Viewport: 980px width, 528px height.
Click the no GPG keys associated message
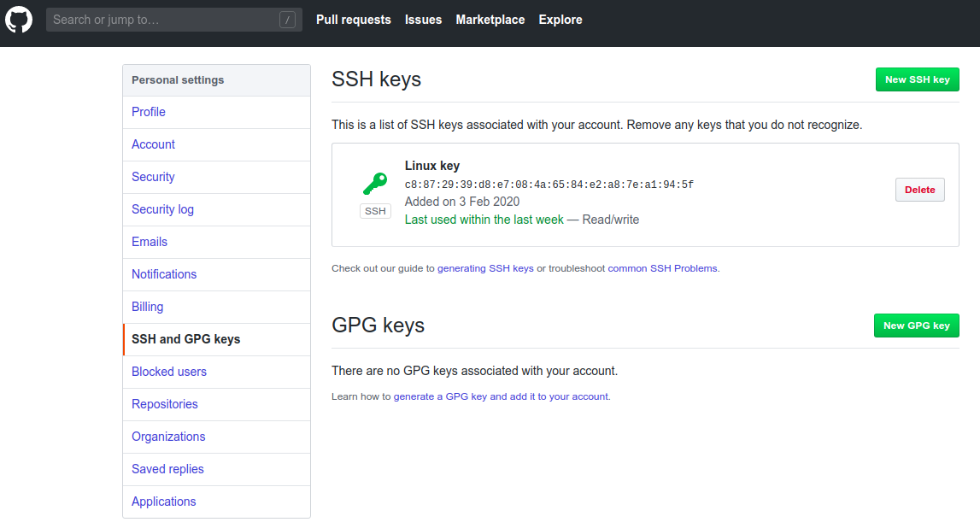pos(474,371)
